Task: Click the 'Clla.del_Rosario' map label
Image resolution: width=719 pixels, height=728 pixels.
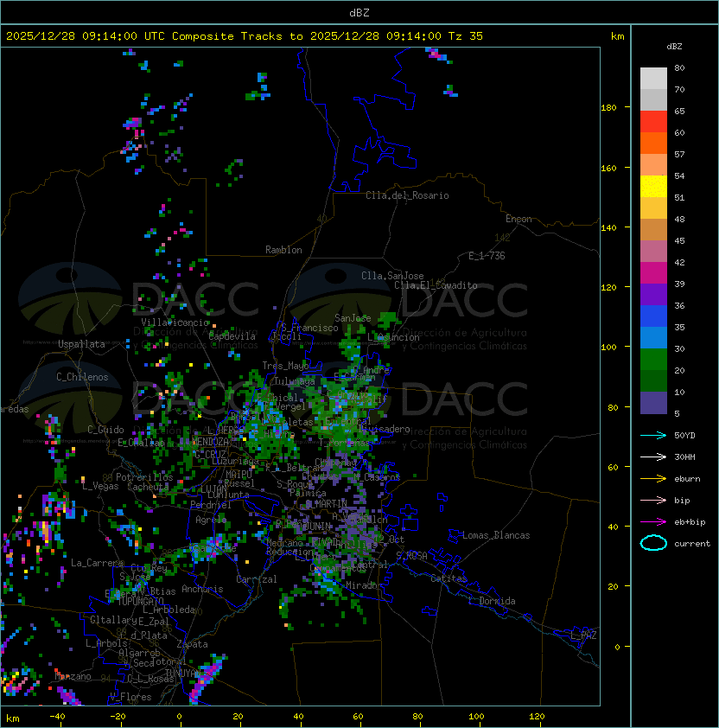Action: [407, 195]
